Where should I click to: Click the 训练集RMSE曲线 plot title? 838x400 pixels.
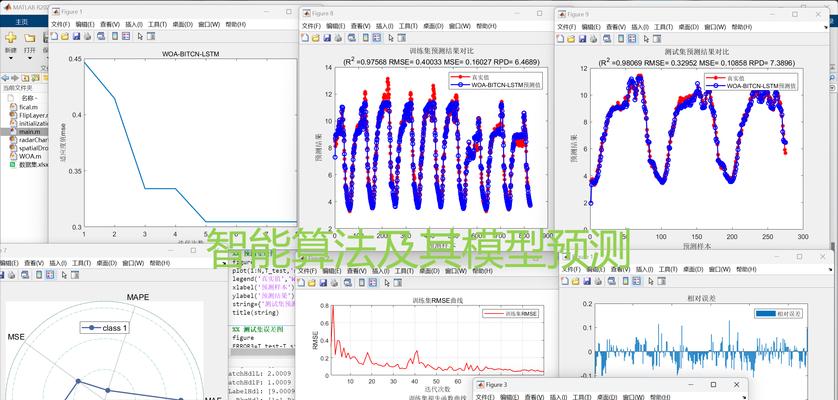(x=438, y=301)
